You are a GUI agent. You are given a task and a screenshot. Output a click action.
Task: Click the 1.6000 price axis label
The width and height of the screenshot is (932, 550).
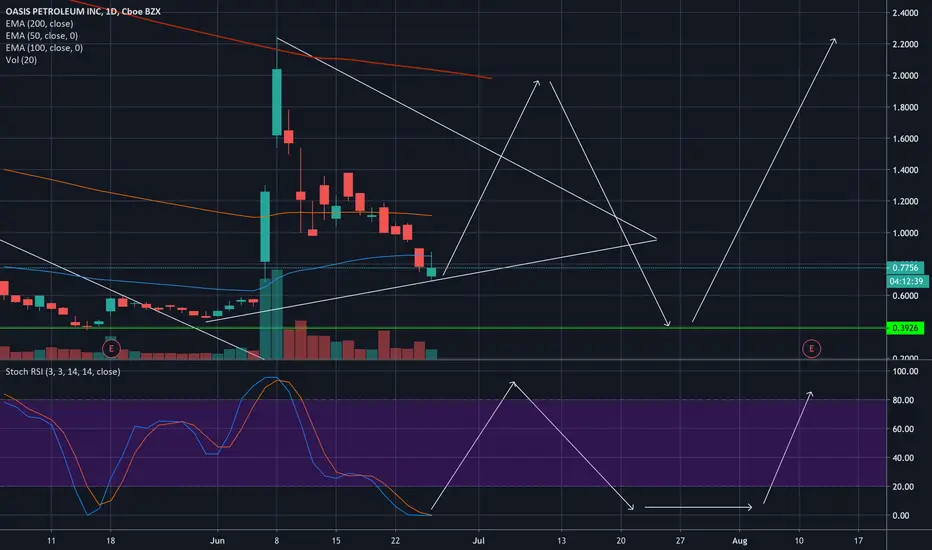click(x=905, y=139)
